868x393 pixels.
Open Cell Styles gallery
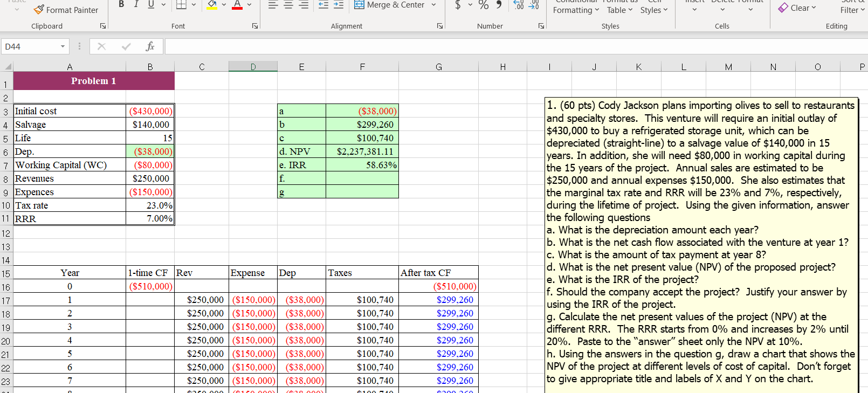click(654, 6)
